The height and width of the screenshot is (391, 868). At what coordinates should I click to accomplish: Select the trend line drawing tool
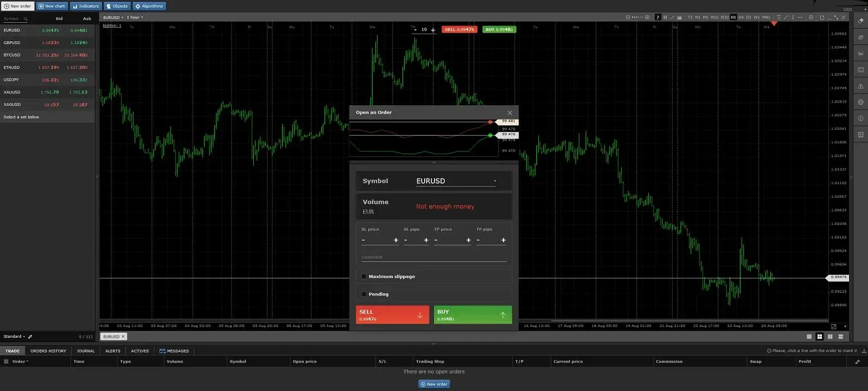coord(786,17)
